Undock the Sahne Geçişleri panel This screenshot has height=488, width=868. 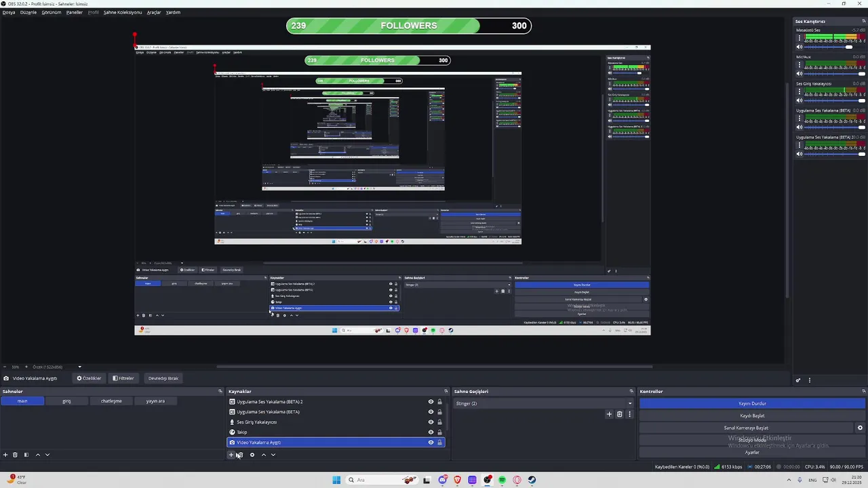(631, 391)
